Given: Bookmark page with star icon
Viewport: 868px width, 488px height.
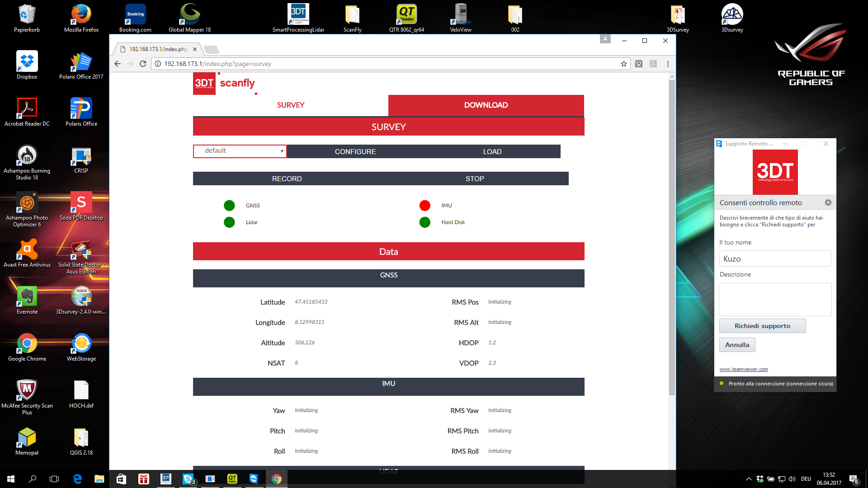Looking at the screenshot, I should pyautogui.click(x=624, y=64).
